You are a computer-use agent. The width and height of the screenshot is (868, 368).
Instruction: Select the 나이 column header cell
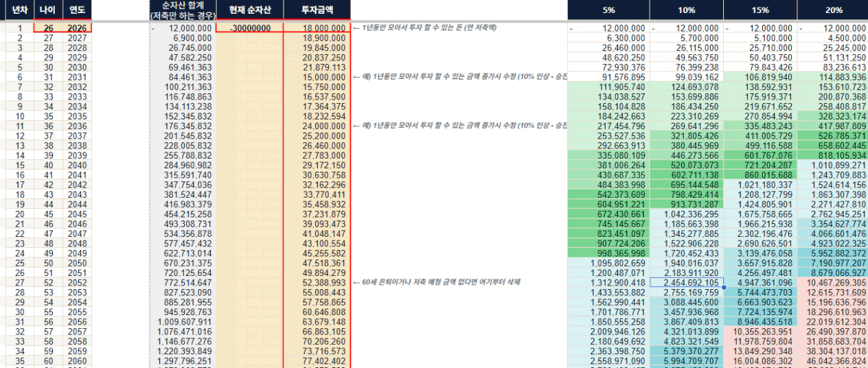[x=47, y=10]
